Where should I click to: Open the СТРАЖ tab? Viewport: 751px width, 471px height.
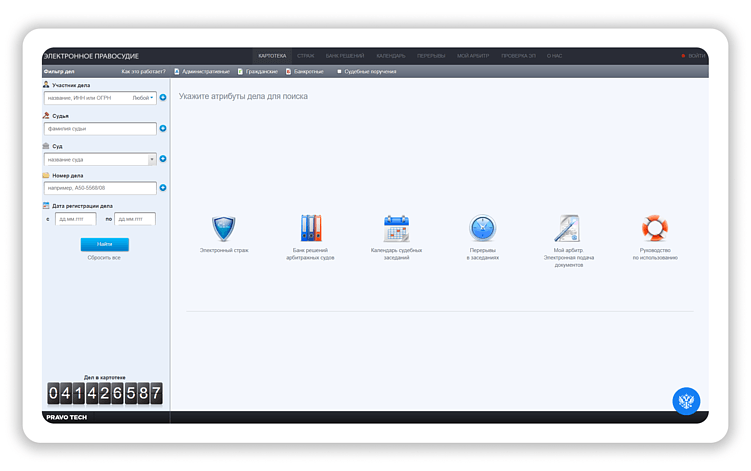coord(306,56)
